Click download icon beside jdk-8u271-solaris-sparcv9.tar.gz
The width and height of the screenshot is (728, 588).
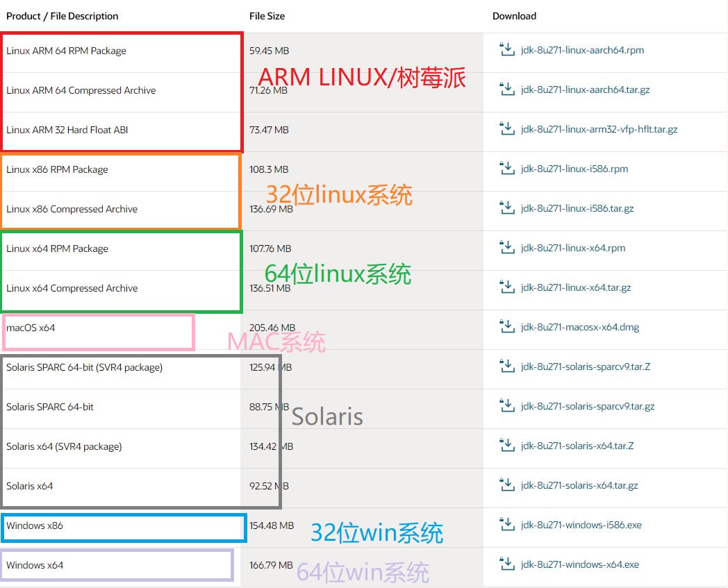tap(506, 405)
